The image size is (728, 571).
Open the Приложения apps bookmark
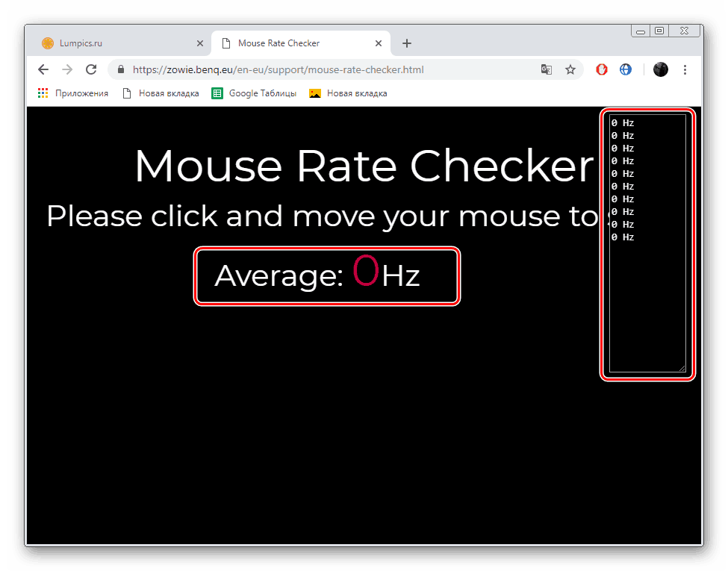pos(73,93)
